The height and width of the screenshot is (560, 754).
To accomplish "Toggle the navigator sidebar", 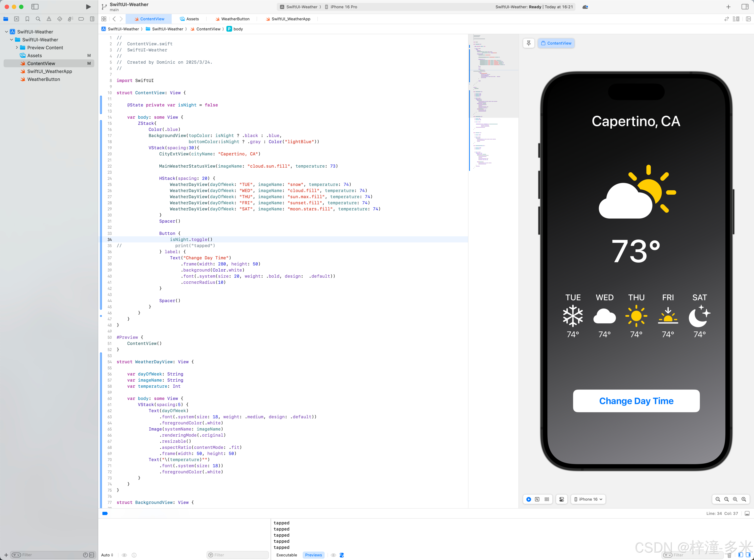I will [x=35, y=7].
